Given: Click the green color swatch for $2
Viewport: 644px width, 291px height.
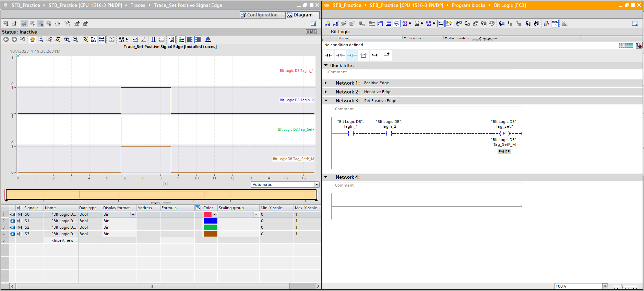Looking at the screenshot, I should click(210, 227).
